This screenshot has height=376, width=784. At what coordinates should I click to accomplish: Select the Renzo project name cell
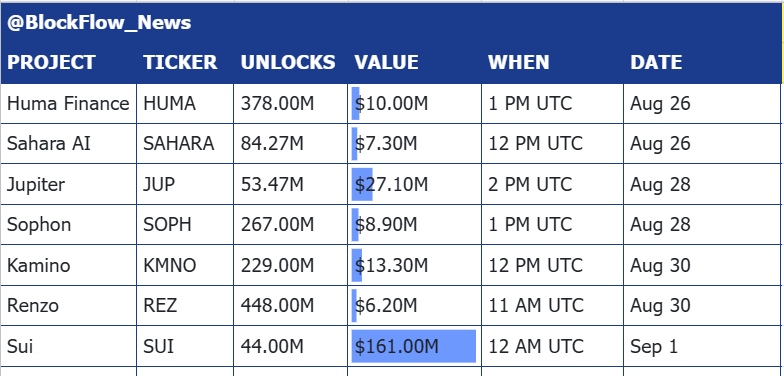click(68, 306)
